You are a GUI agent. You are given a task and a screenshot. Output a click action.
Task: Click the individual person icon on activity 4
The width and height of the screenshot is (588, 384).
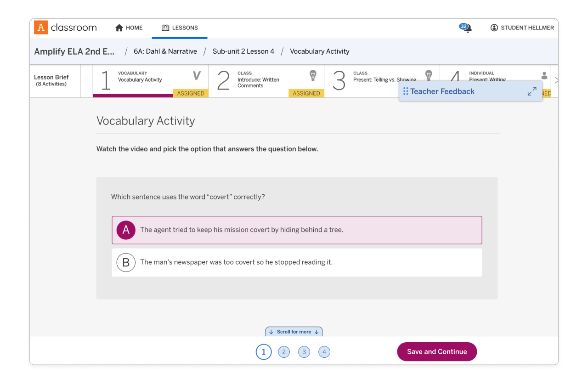[544, 75]
